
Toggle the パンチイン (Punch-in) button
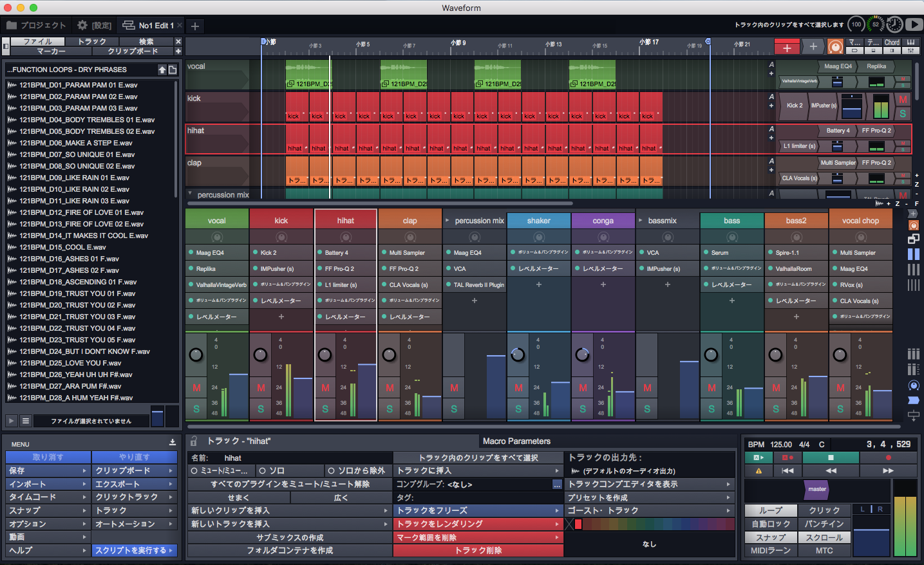click(x=824, y=524)
